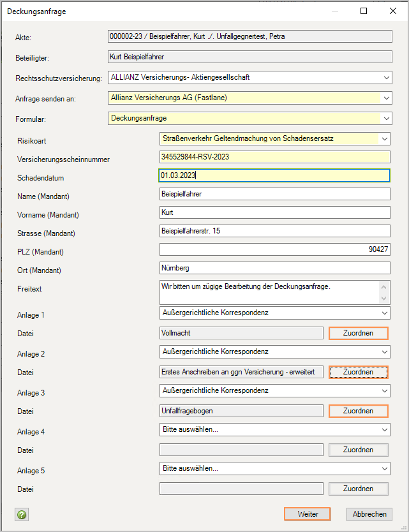Click Zuordnen next to Erstes Anschreiben file
This screenshot has height=532, width=409.
pyautogui.click(x=359, y=372)
